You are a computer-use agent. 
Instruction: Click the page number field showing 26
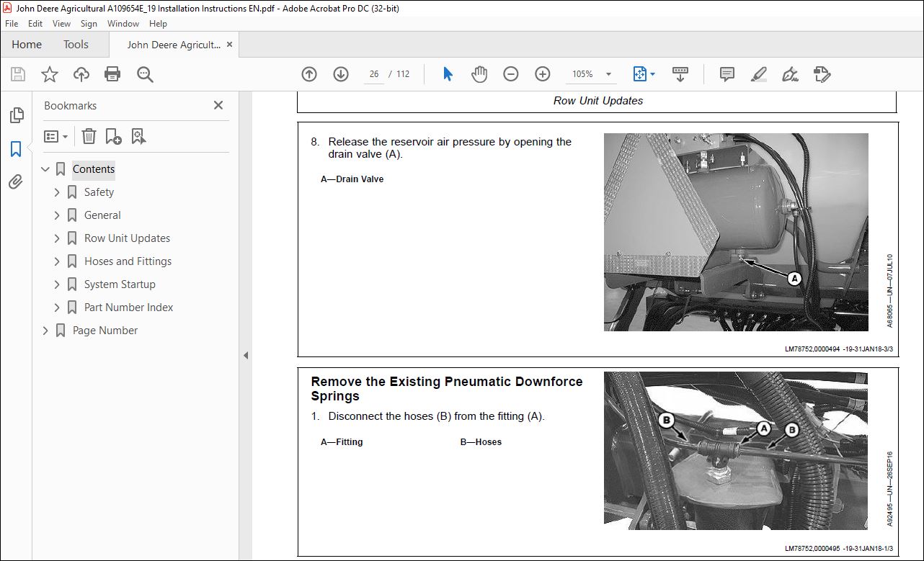pyautogui.click(x=374, y=74)
